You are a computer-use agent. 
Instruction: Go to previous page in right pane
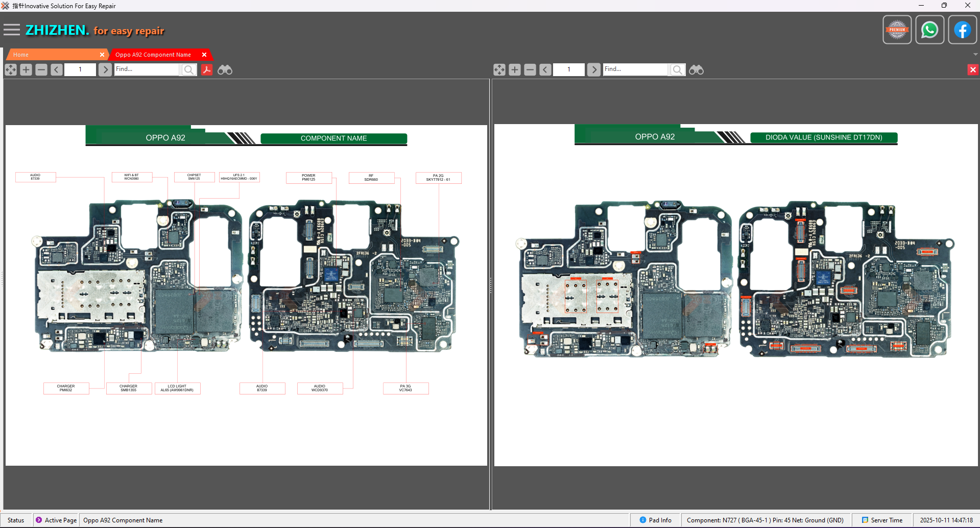pos(545,69)
